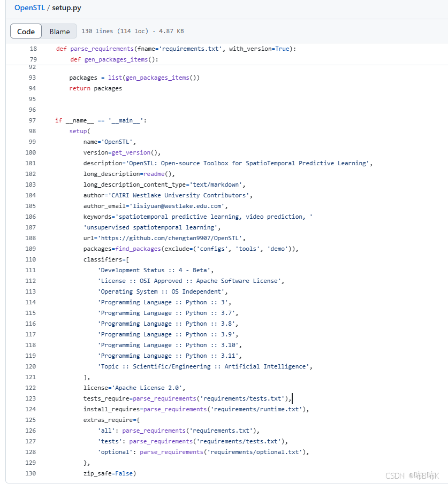Screen dimensions: 448x484
Task: Click the setup call on line 98
Action: pyautogui.click(x=78, y=130)
